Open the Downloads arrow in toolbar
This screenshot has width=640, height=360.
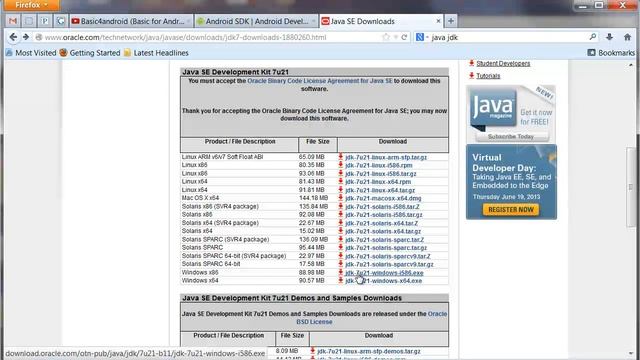tap(609, 37)
